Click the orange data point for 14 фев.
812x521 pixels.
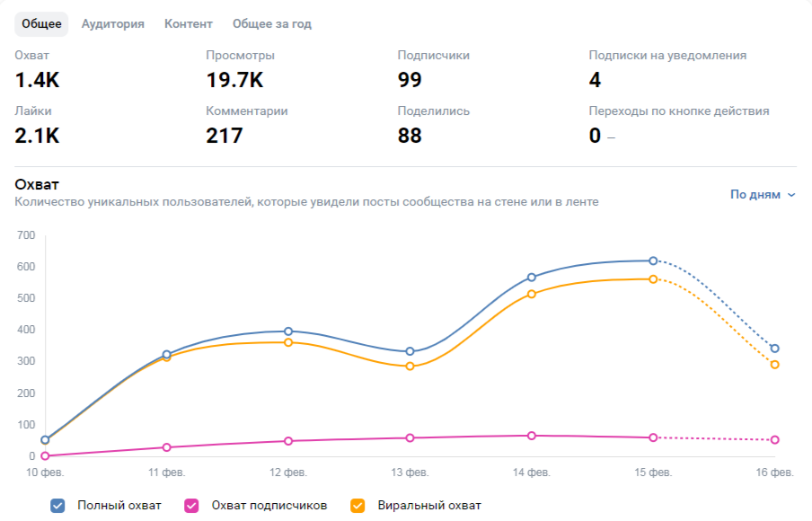click(x=532, y=294)
